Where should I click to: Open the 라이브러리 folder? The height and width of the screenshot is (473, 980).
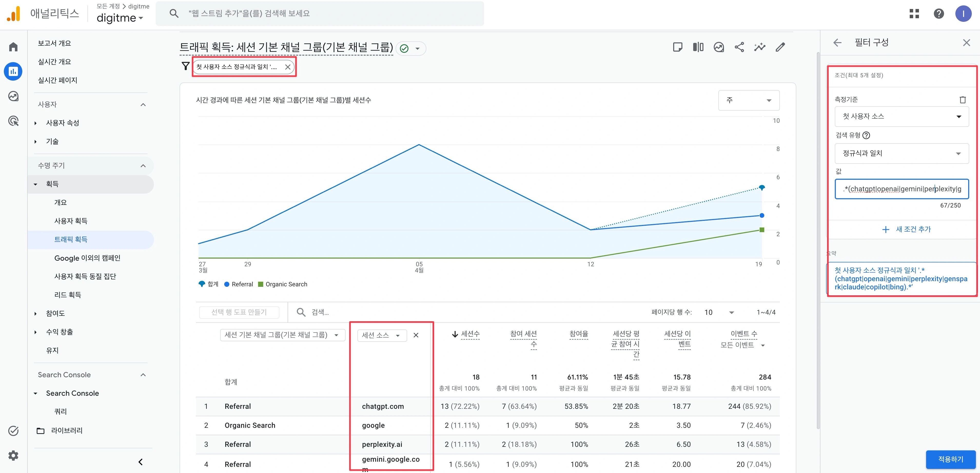pos(60,431)
